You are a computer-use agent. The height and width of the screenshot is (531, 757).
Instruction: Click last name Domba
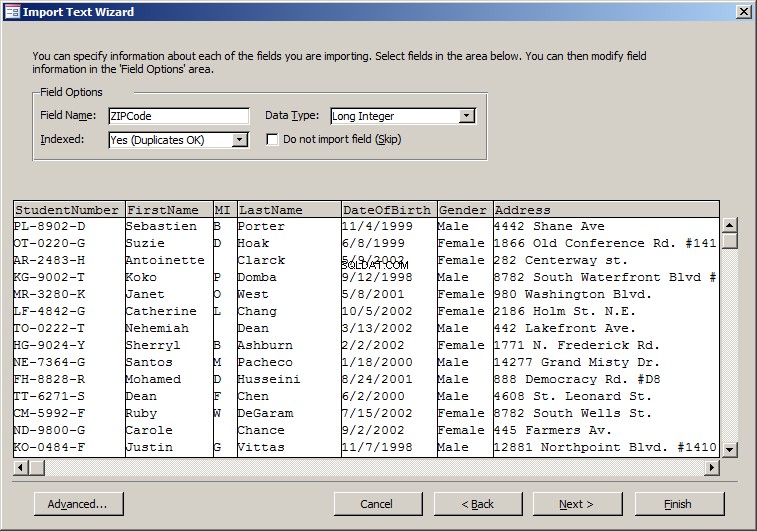tap(257, 277)
